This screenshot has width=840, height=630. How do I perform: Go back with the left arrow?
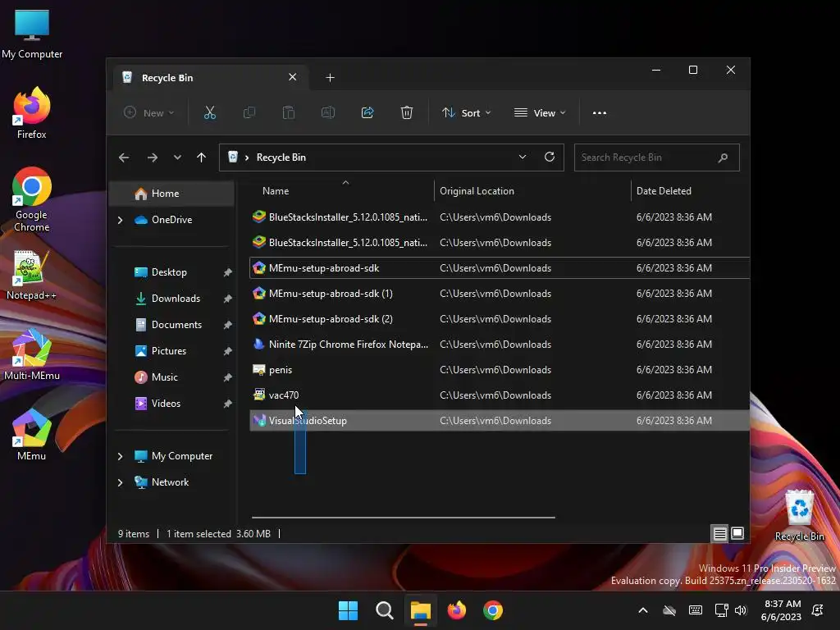tap(124, 157)
